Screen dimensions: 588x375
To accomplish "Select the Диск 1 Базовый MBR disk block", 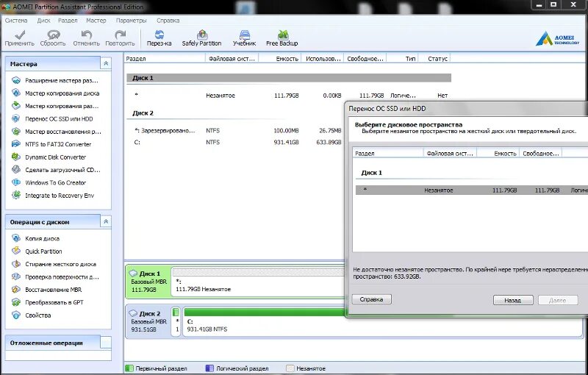I will (148, 282).
